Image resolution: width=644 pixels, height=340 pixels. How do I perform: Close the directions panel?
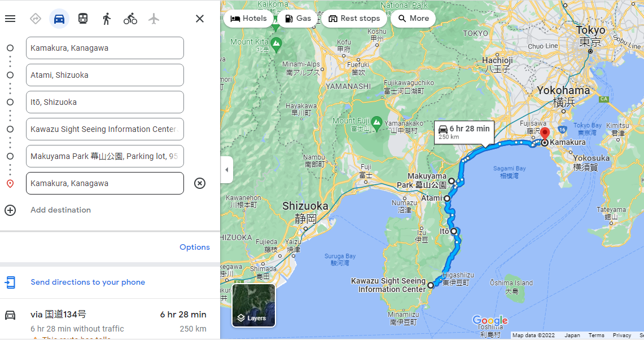pos(200,19)
